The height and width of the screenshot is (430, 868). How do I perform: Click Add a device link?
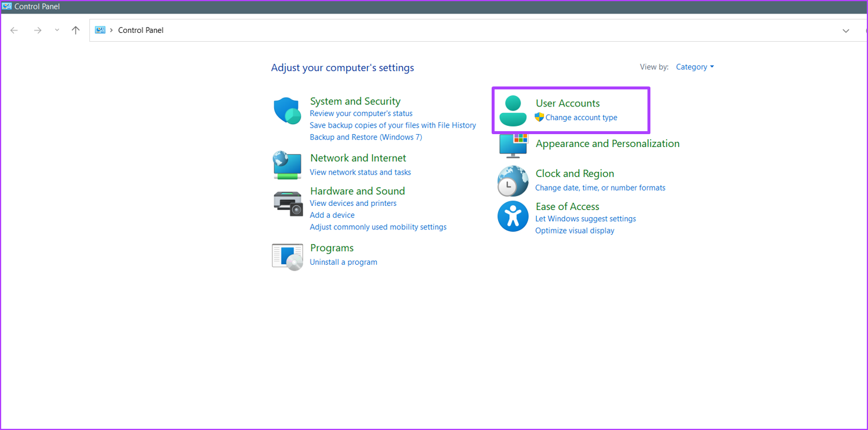pyautogui.click(x=332, y=215)
